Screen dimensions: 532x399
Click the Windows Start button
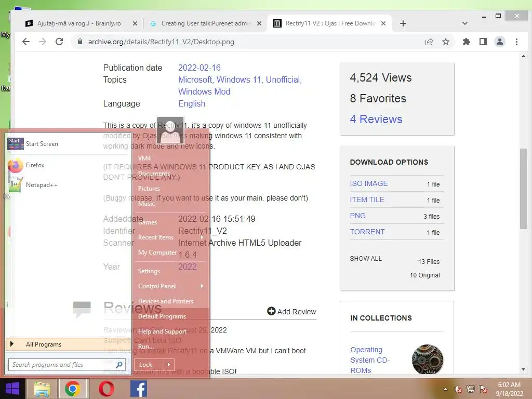(12, 389)
